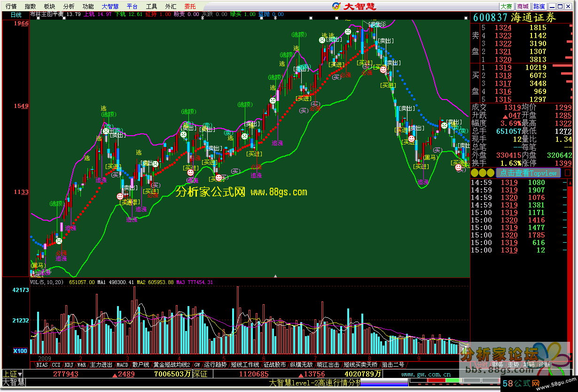Switch to the 主力进出 indicator tab
This screenshot has width=578, height=392.
pyautogui.click(x=102, y=364)
